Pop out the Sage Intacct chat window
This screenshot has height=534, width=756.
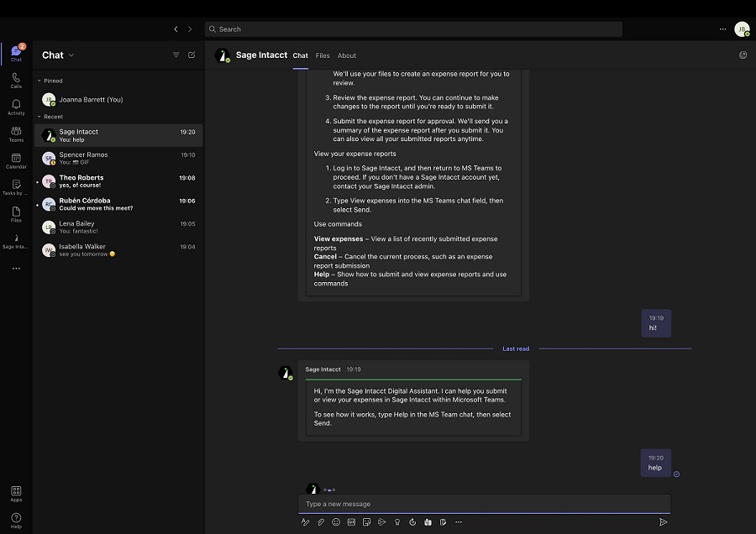(x=743, y=55)
